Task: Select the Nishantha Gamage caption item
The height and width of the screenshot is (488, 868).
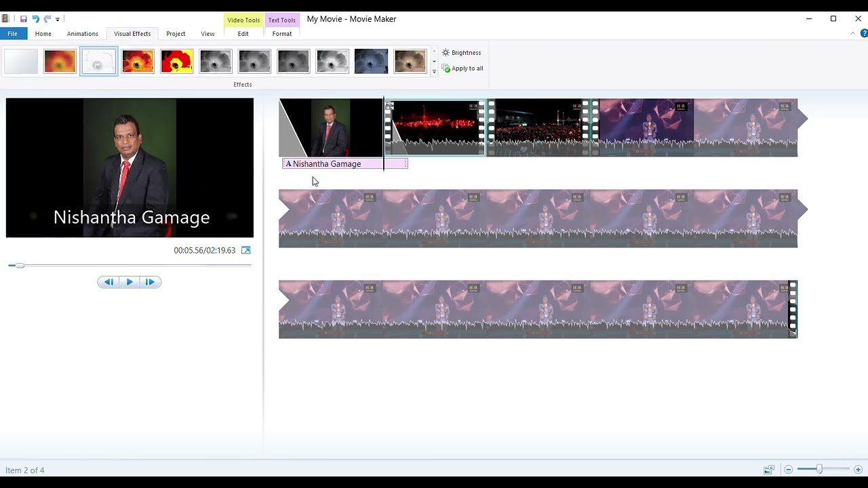Action: pos(344,164)
